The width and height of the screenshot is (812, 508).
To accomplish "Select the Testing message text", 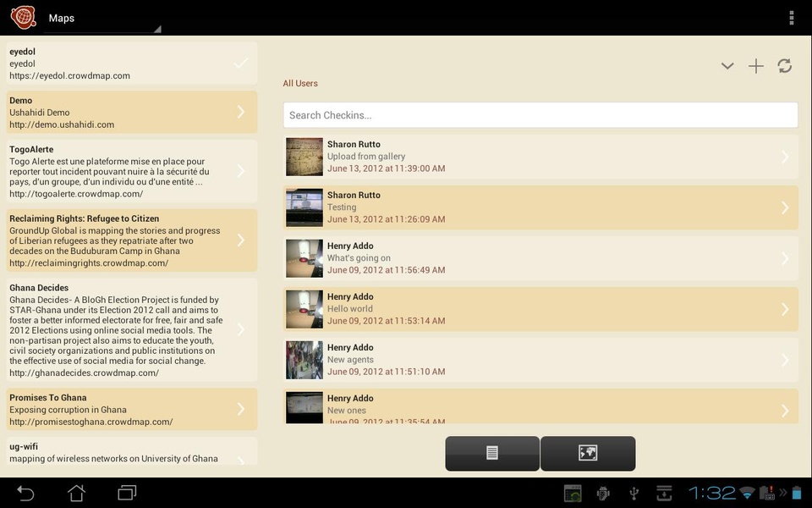I will 342,207.
